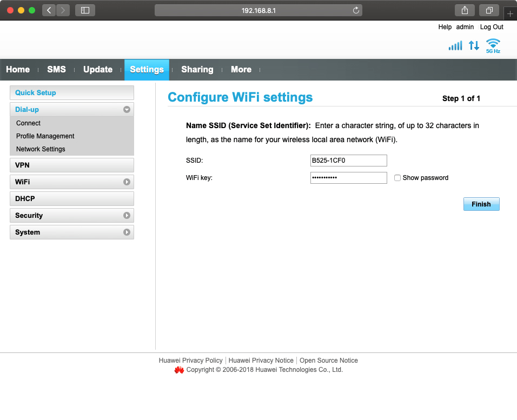Click the signal strength bars icon
This screenshot has width=517, height=420.
pos(455,46)
